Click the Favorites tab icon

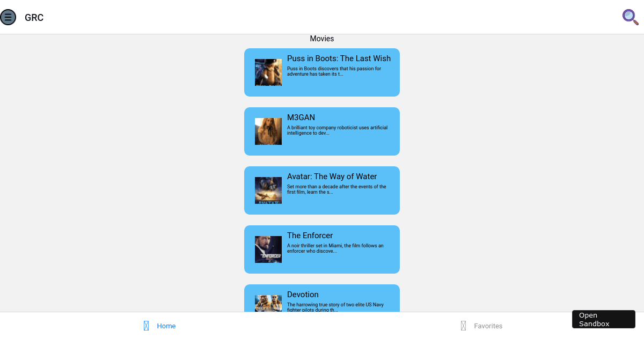tap(463, 326)
